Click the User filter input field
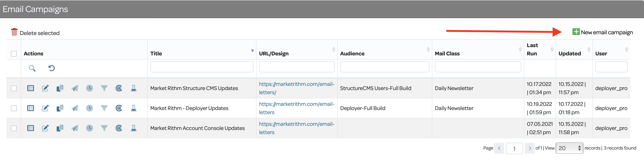The width and height of the screenshot is (644, 162). 611,67
